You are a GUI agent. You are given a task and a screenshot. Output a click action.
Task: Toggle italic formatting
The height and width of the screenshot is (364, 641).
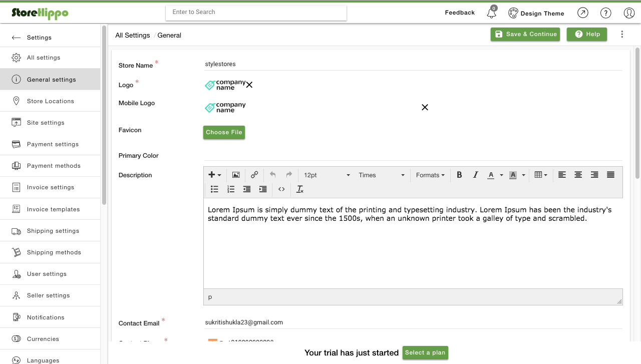tap(476, 175)
